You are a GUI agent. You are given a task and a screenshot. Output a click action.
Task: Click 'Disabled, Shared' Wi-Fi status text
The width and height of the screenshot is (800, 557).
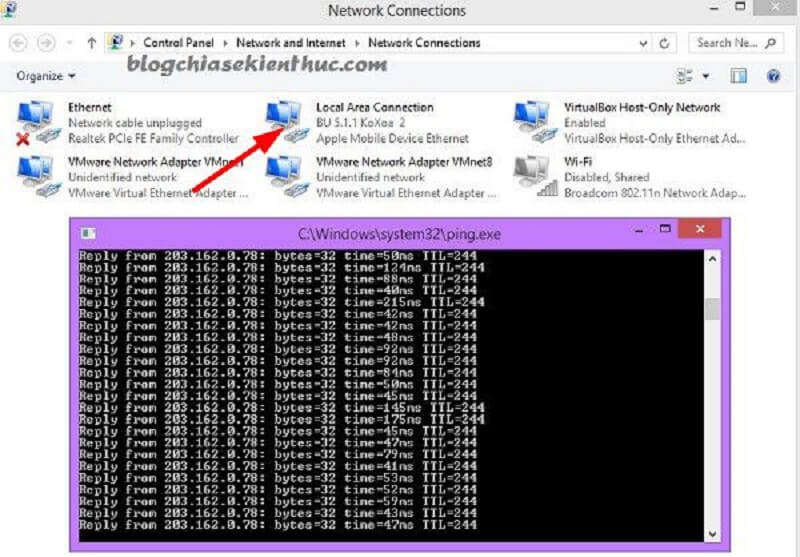pos(607,177)
